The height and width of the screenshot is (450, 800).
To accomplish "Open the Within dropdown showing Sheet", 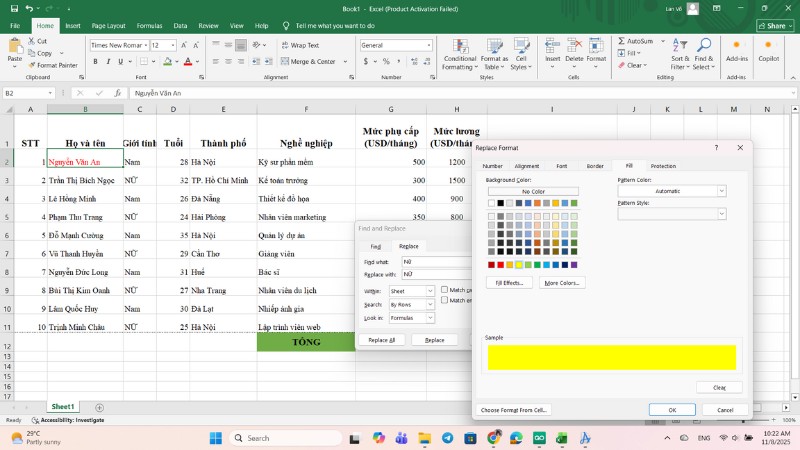I will coord(430,291).
